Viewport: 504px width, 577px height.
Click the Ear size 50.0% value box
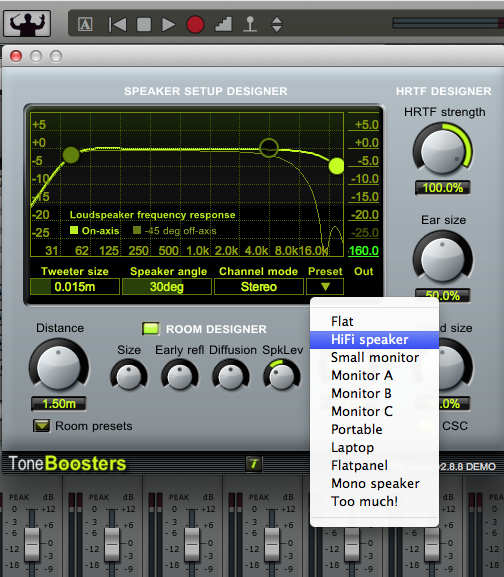443,295
